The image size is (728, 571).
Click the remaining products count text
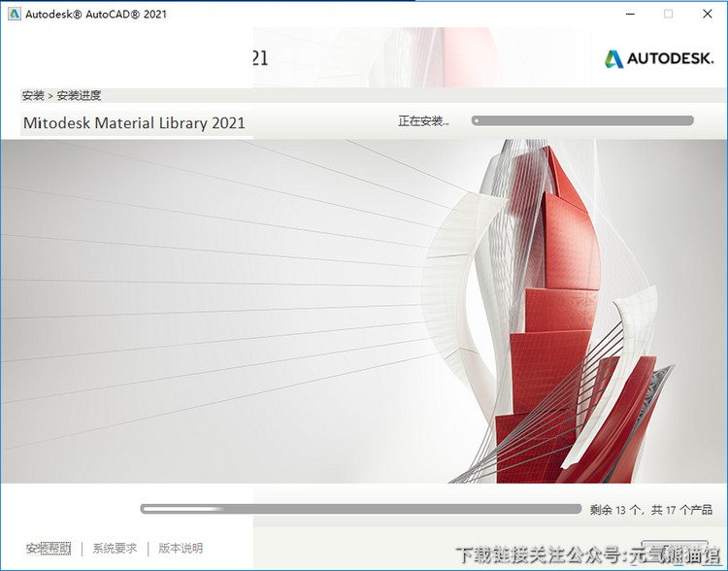(650, 510)
